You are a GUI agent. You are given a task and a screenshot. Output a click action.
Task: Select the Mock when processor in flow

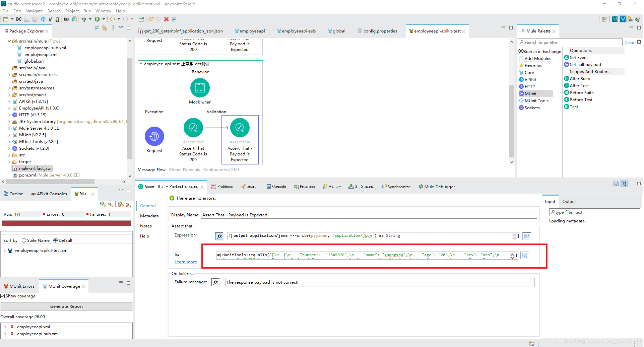200,88
